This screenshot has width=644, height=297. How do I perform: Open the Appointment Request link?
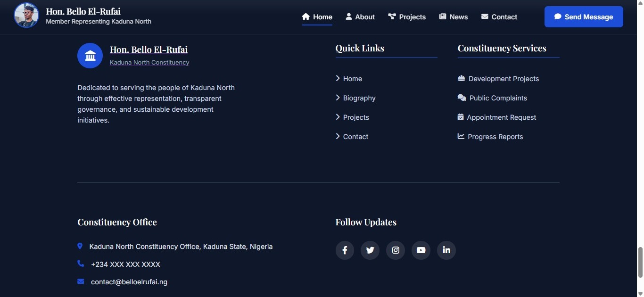point(501,117)
